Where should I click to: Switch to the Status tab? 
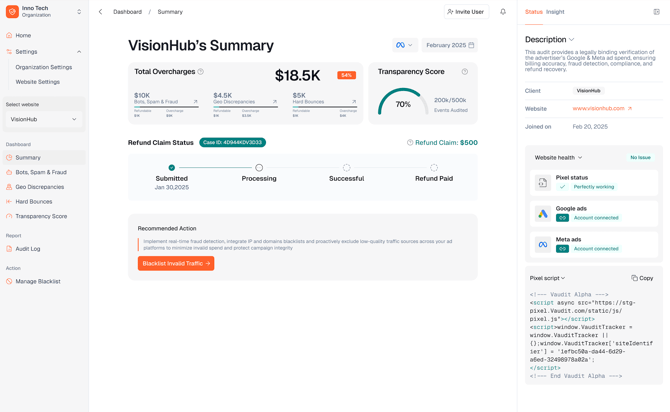(x=534, y=12)
